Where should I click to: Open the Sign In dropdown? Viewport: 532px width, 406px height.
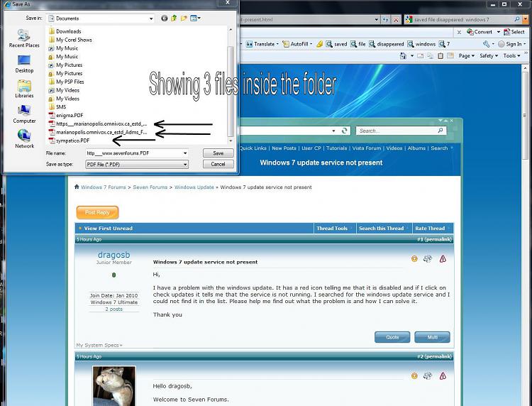click(511, 44)
